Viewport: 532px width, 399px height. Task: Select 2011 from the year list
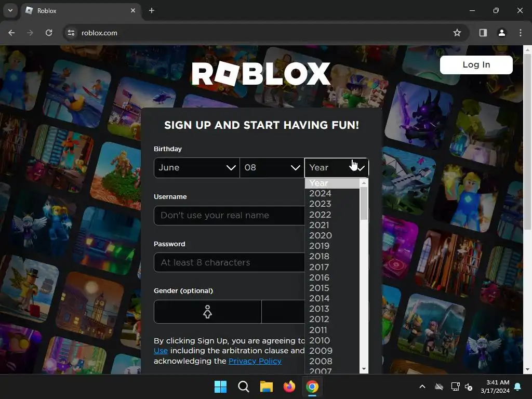332,330
